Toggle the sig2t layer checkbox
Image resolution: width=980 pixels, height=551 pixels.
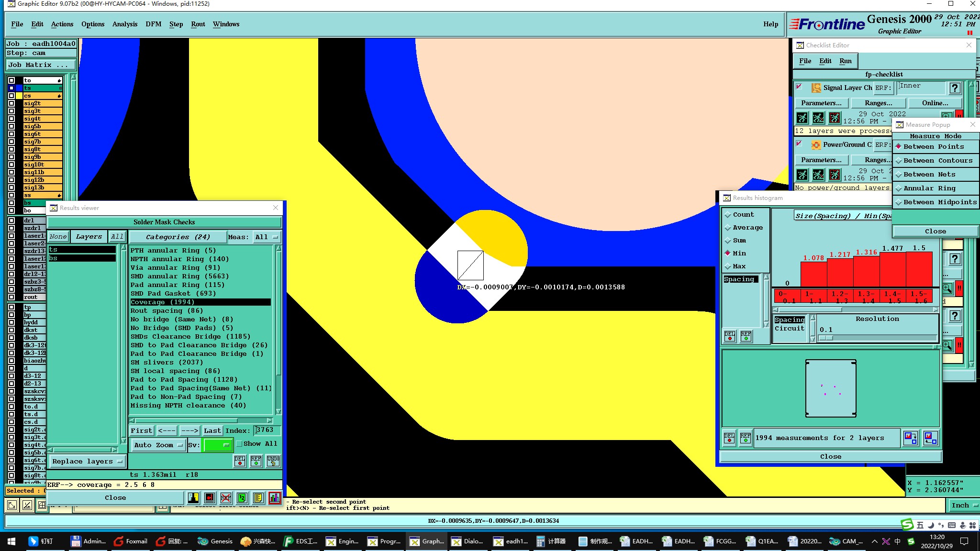(11, 103)
